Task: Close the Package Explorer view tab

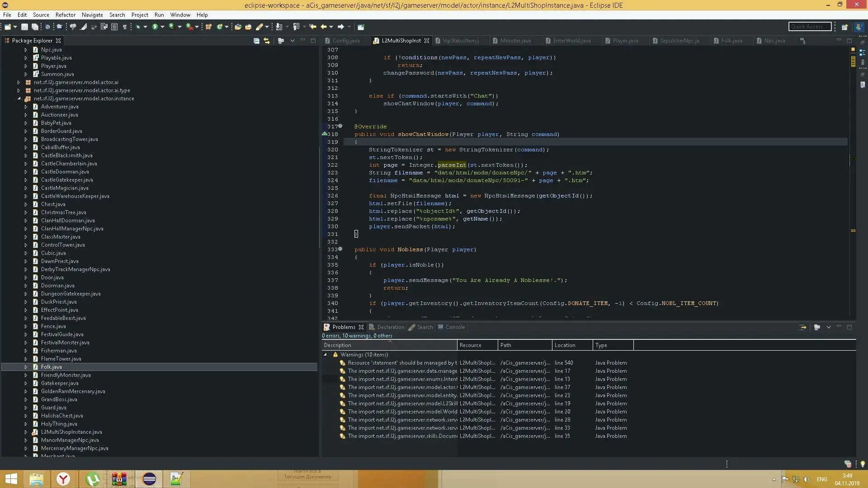Action: [x=58, y=41]
